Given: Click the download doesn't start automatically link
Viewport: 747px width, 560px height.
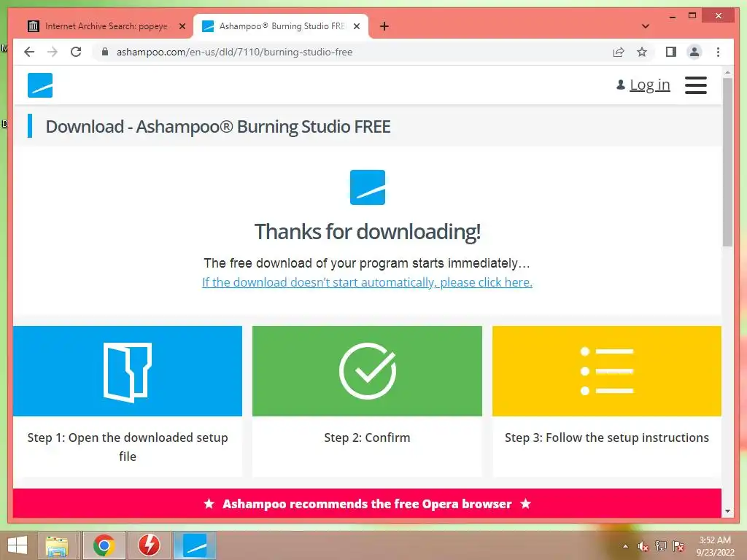Looking at the screenshot, I should [x=368, y=282].
